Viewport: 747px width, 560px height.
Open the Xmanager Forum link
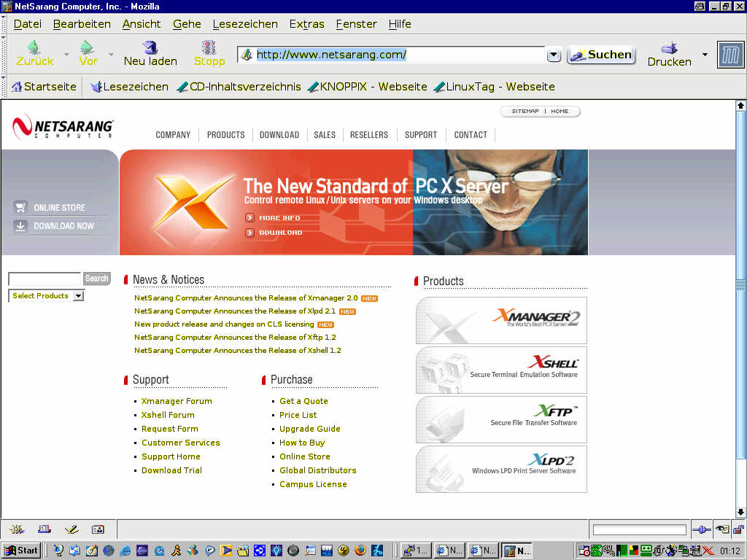[x=177, y=401]
